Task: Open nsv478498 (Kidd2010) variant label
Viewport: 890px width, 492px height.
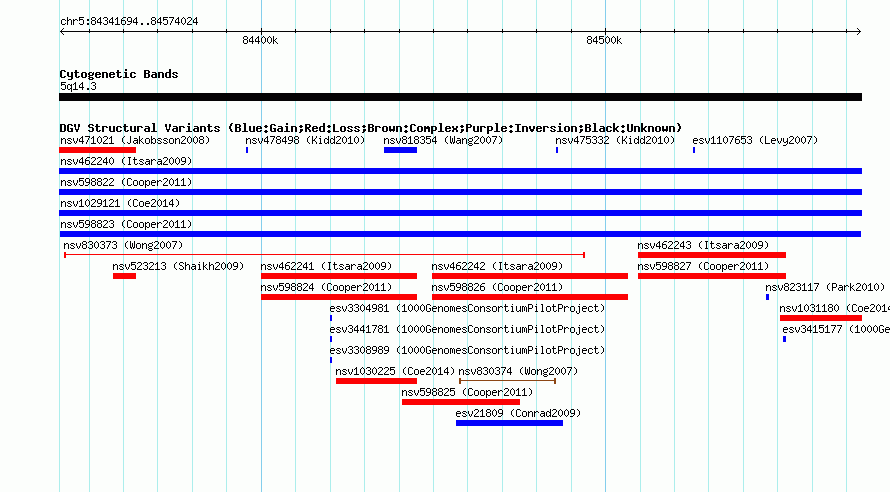Action: pyautogui.click(x=305, y=140)
